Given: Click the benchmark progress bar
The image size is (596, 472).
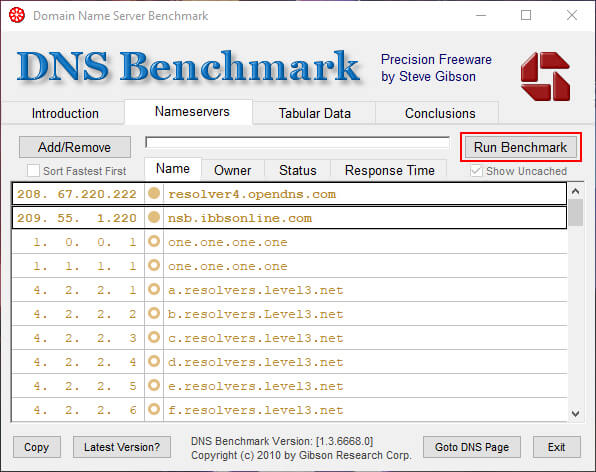Looking at the screenshot, I should (297, 143).
